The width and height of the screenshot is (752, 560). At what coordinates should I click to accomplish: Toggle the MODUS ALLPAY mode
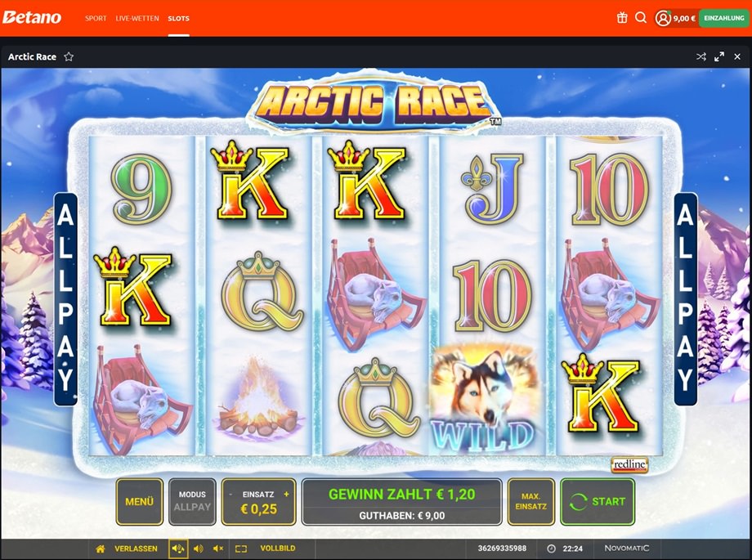(x=192, y=501)
